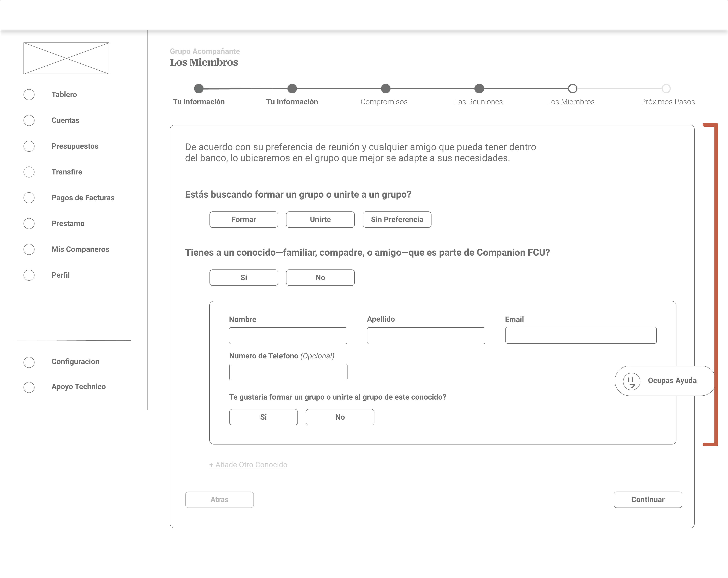Image resolution: width=728 pixels, height=578 pixels.
Task: Click the Apoyo Technico circle icon
Action: coord(29,387)
